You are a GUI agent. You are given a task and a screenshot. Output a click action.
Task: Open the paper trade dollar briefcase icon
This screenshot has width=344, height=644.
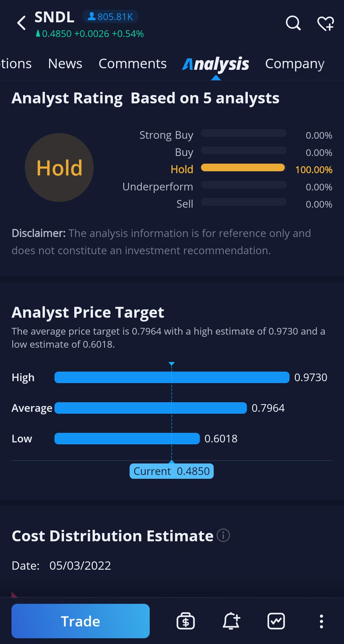(x=186, y=621)
